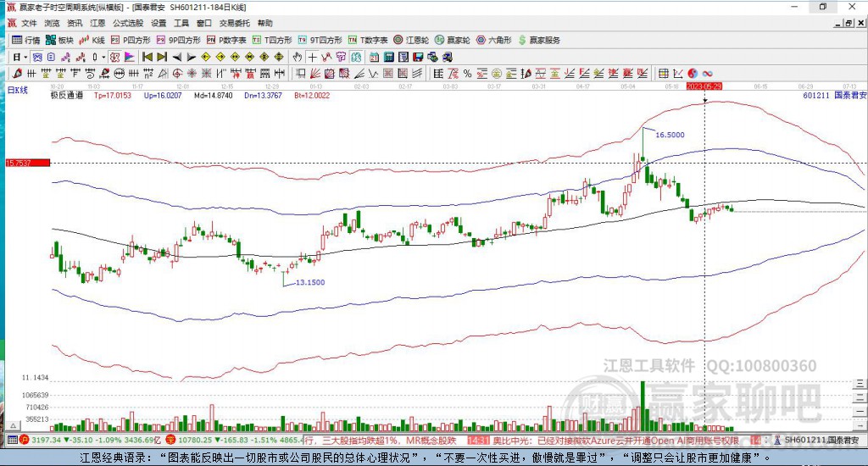The width and height of the screenshot is (868, 466).
Task: Open the 公式选股 menu
Action: 128,23
